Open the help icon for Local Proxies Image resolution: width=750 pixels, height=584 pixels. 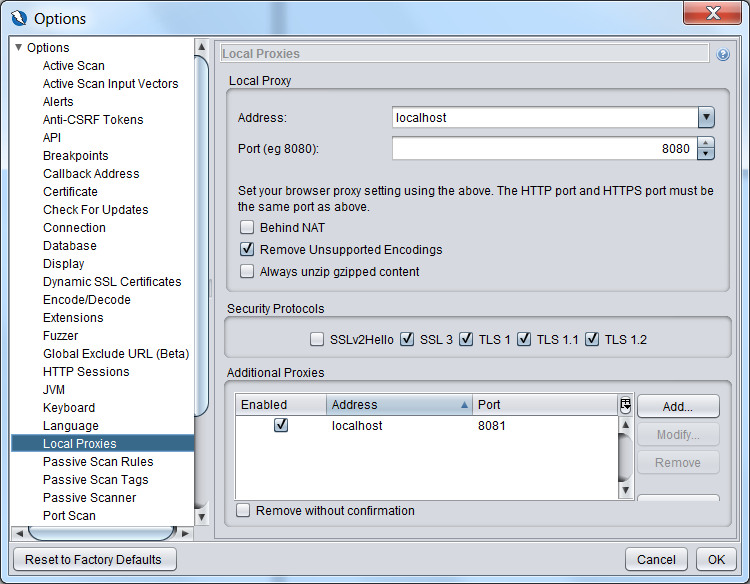tap(723, 55)
